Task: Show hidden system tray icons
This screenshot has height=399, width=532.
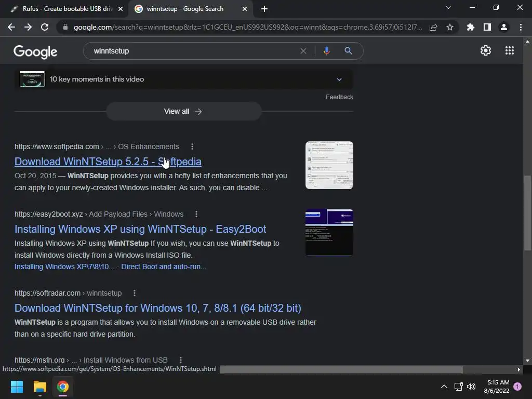Action: click(x=444, y=387)
